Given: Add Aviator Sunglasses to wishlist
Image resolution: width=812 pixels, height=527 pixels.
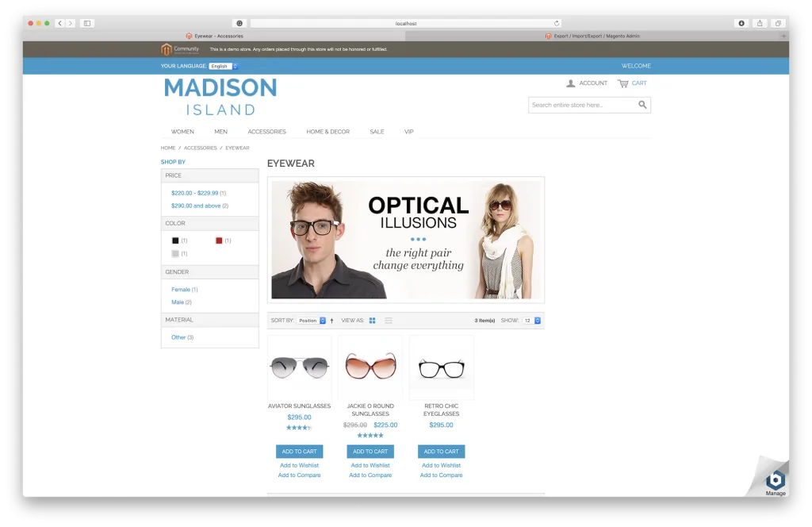Looking at the screenshot, I should pyautogui.click(x=299, y=465).
